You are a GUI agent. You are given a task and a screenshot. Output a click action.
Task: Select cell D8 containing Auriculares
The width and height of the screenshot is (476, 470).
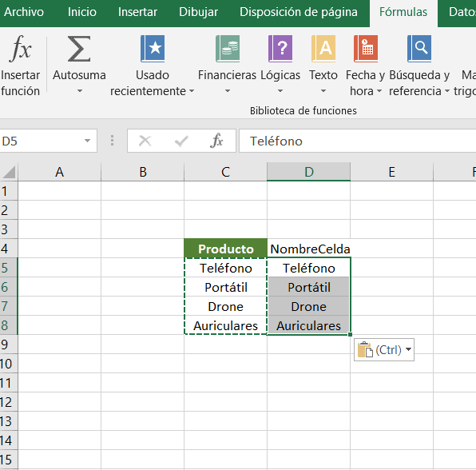309,325
